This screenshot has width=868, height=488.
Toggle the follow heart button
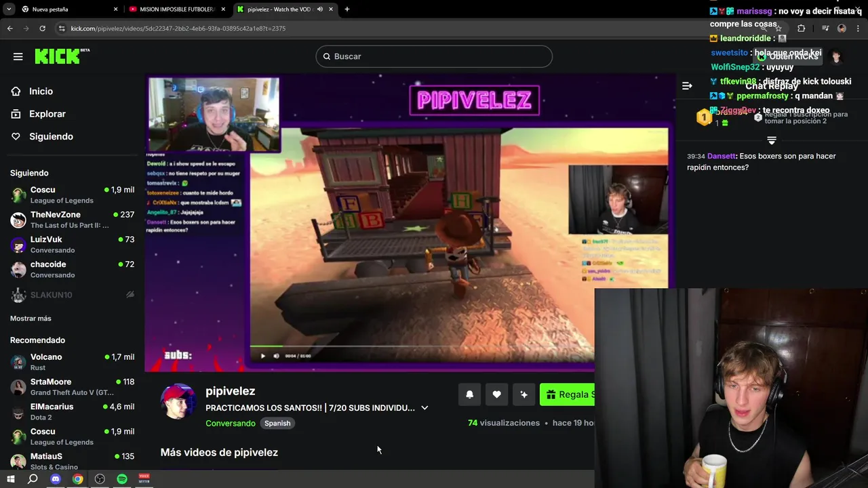(x=496, y=394)
